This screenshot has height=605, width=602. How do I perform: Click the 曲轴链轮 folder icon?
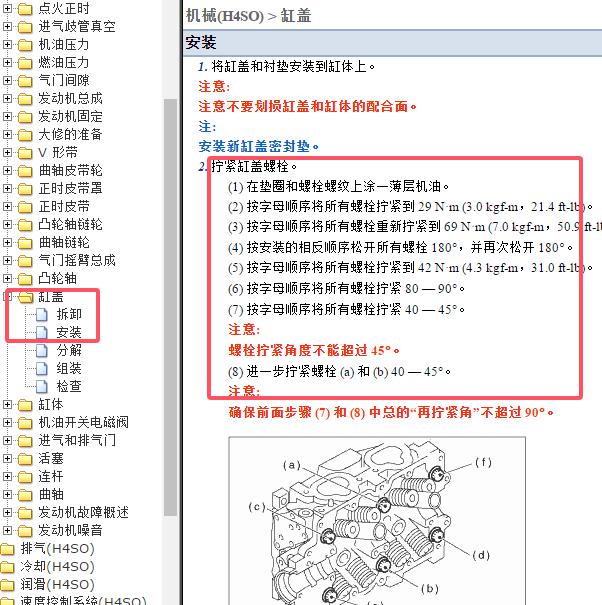click(25, 243)
